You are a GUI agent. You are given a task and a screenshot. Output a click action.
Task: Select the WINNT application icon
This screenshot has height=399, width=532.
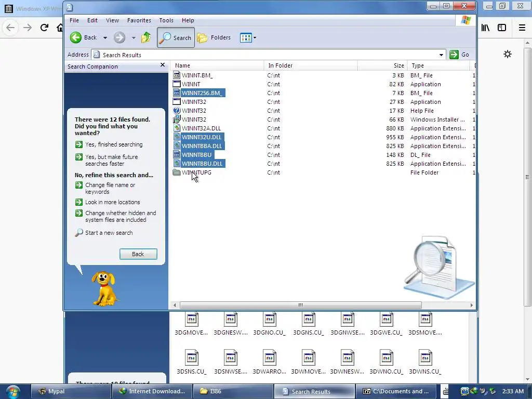(177, 84)
